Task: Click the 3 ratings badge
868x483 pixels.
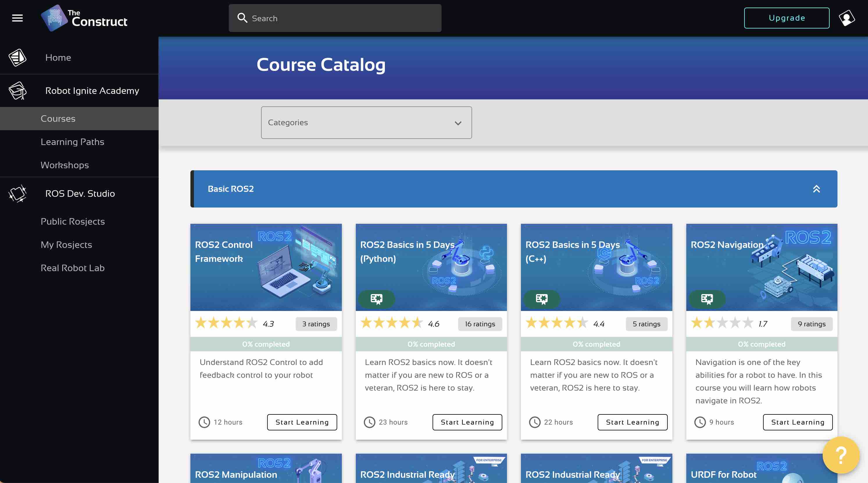Action: pyautogui.click(x=316, y=324)
